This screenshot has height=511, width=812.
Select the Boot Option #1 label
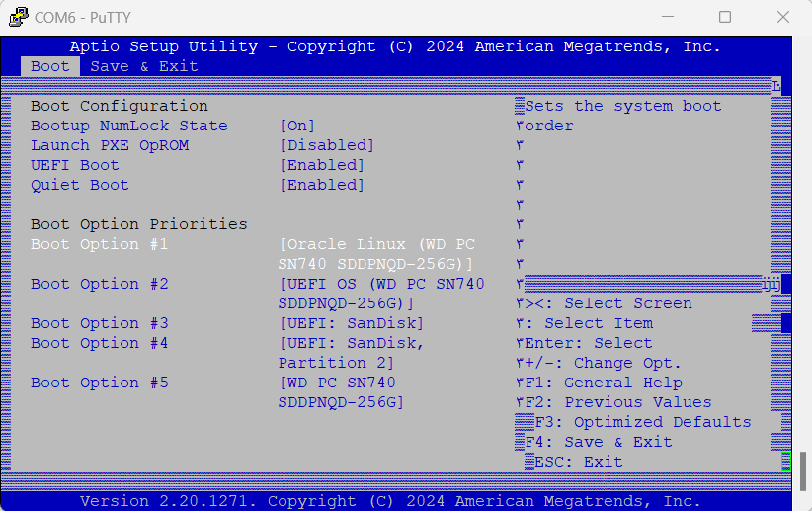point(100,244)
